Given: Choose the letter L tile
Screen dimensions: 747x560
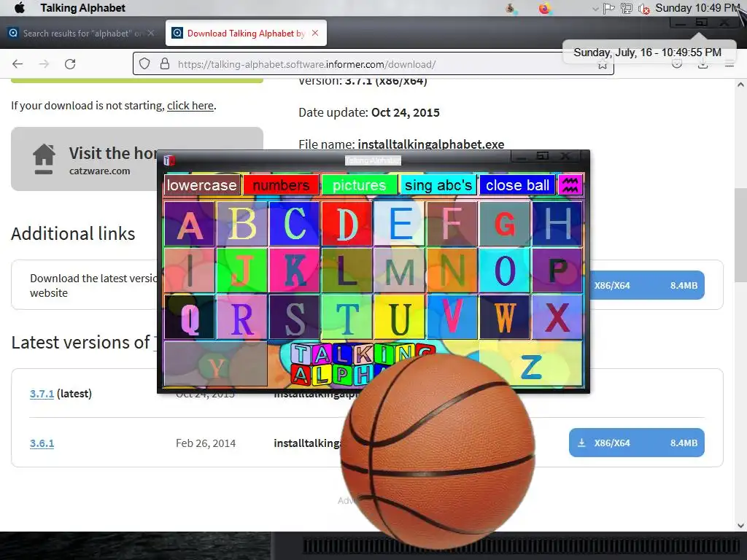Looking at the screenshot, I should tap(347, 270).
